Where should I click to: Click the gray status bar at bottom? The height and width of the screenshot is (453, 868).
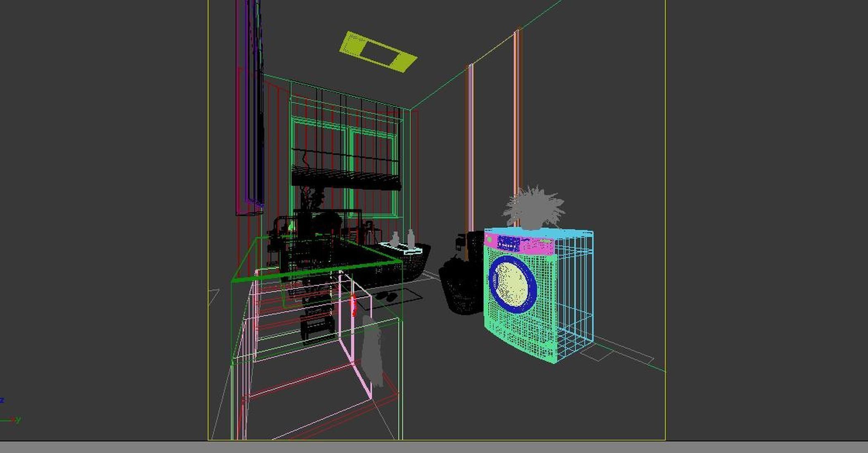[434, 447]
